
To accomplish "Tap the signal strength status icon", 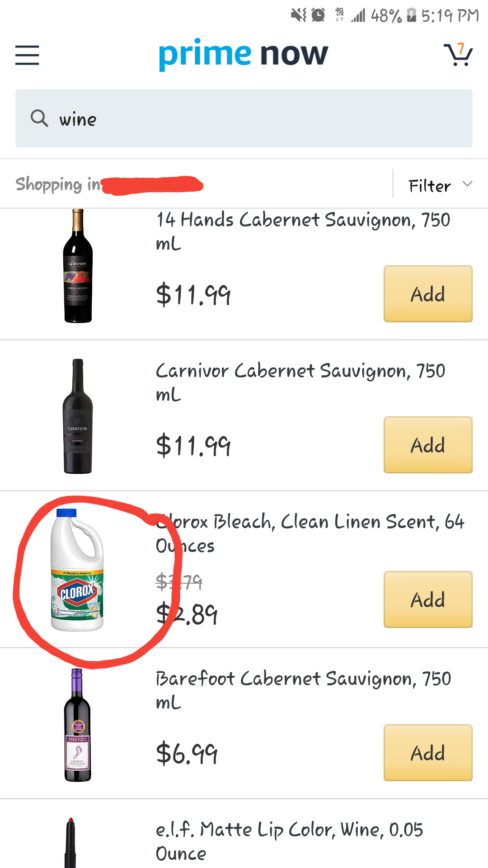I will (358, 16).
